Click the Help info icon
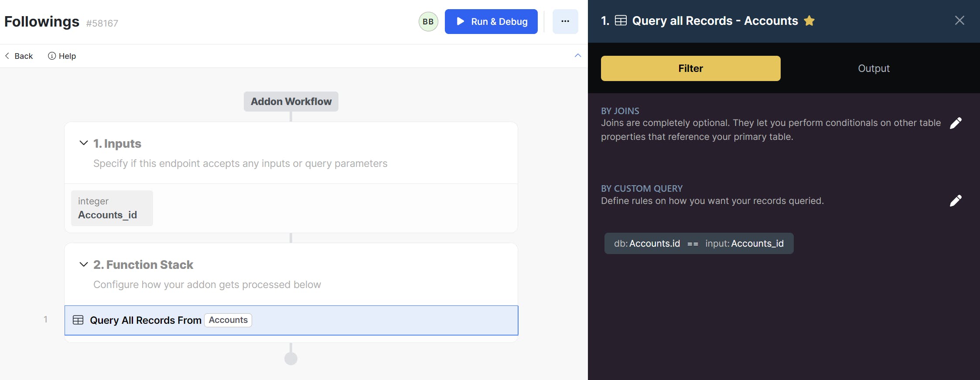This screenshot has width=980, height=380. [x=52, y=56]
